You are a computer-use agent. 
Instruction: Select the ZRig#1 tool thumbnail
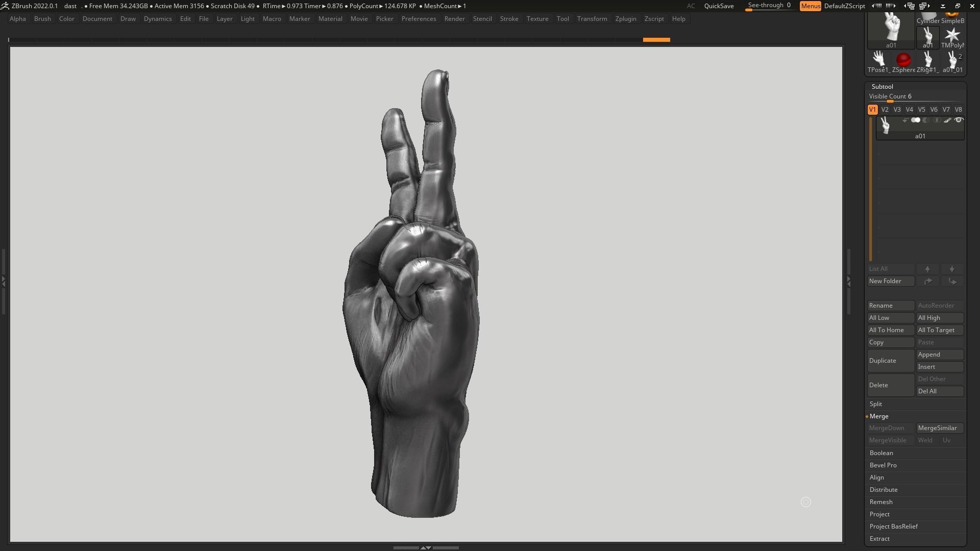927,61
